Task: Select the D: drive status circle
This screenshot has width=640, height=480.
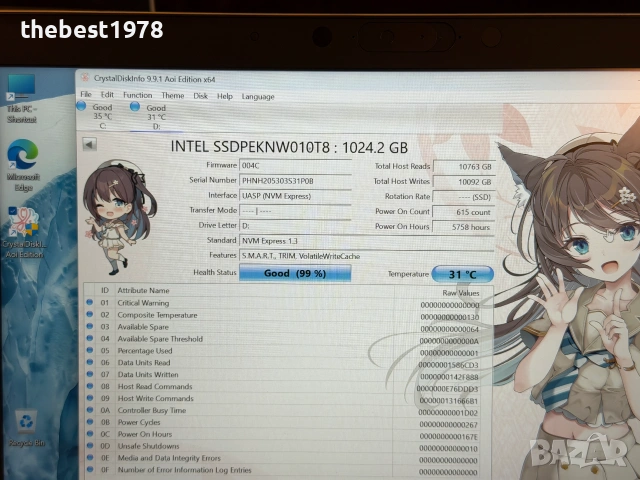Action: pos(135,107)
